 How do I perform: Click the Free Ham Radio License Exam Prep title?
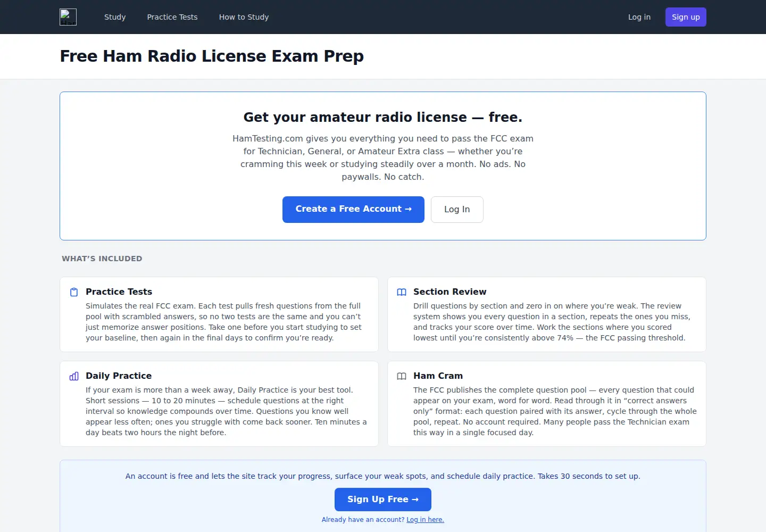pos(212,56)
